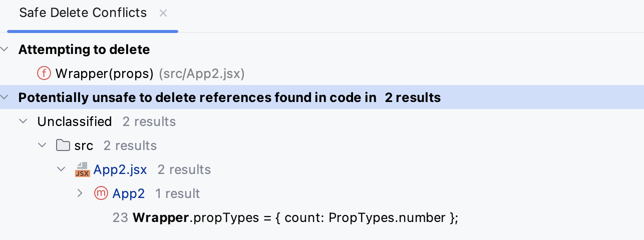Click the Potentially unsafe to delete heading
Viewport: 644px width, 240px height.
[x=197, y=97]
